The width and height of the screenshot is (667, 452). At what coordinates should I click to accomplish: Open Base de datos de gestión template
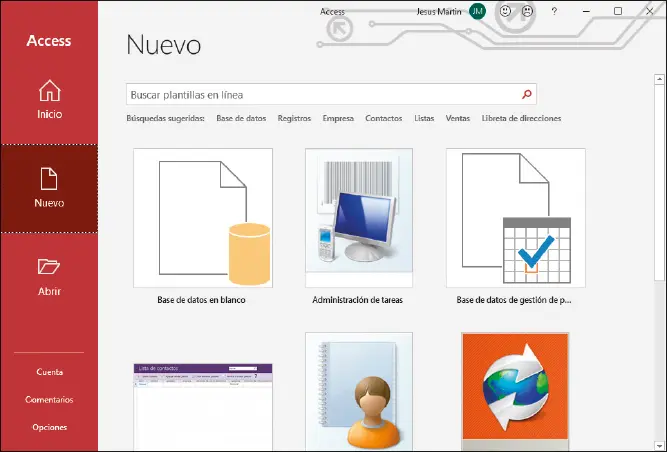[x=515, y=218]
